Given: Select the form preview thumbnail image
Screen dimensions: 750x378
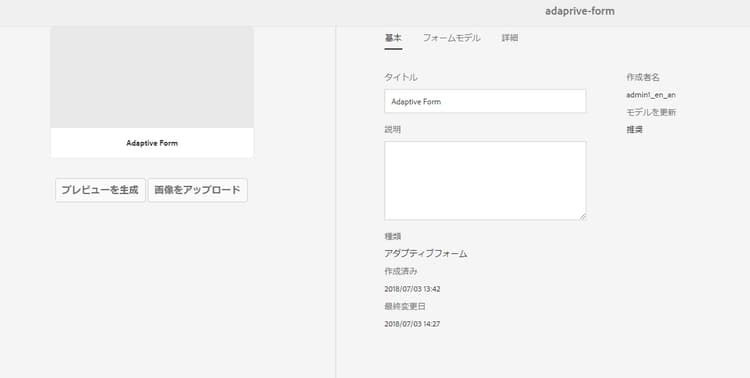Looking at the screenshot, I should pyautogui.click(x=152, y=78).
